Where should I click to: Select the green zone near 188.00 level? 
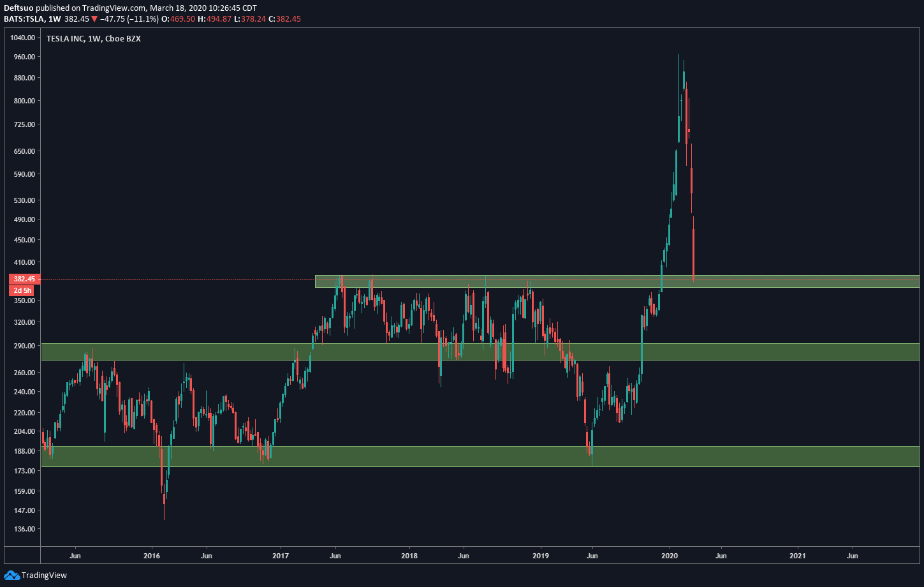pyautogui.click(x=480, y=456)
